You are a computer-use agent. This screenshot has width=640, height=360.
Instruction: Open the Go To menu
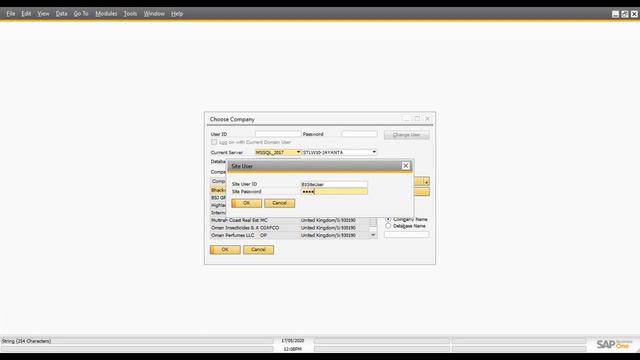tap(81, 13)
